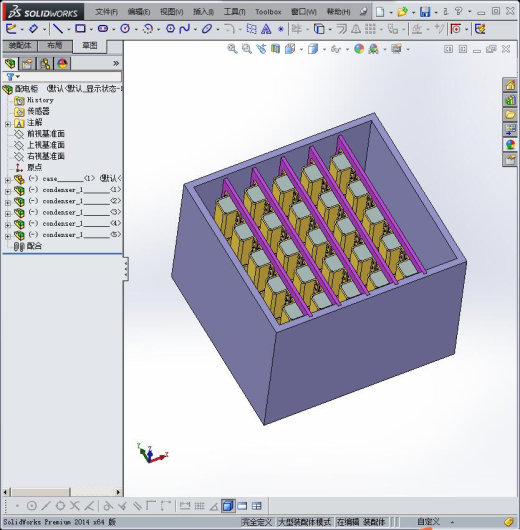Open the Display Style dropdown arrow
Image resolution: width=520 pixels, height=530 pixels.
tap(324, 49)
